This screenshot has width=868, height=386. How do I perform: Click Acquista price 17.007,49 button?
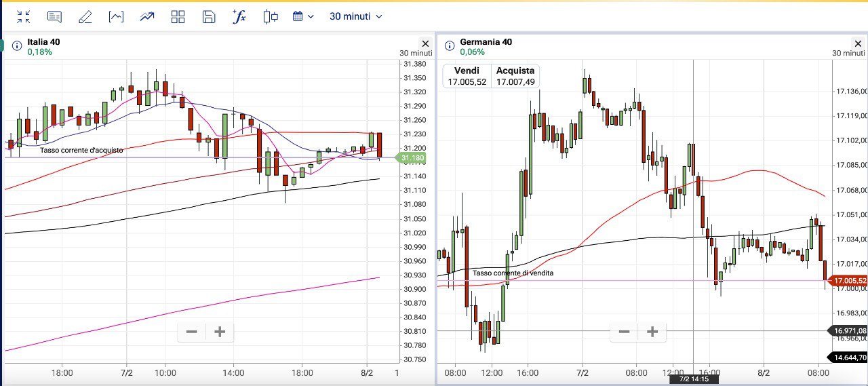(515, 76)
